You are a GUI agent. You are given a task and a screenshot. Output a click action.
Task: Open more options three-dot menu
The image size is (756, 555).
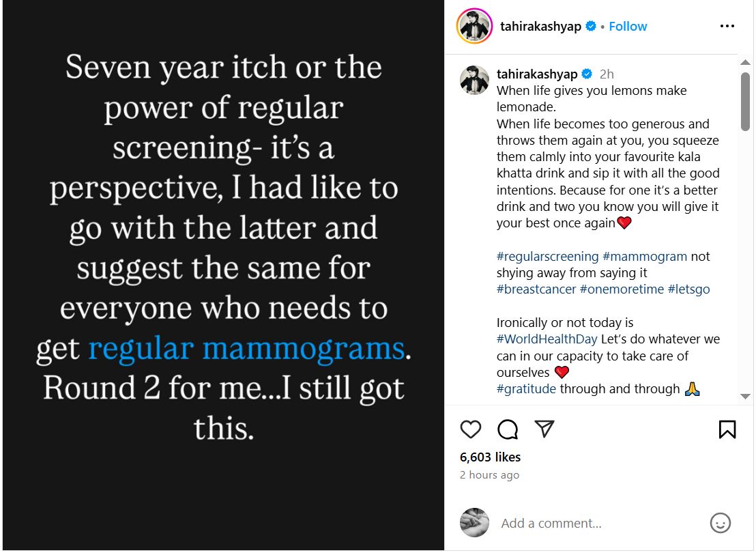coord(727,27)
